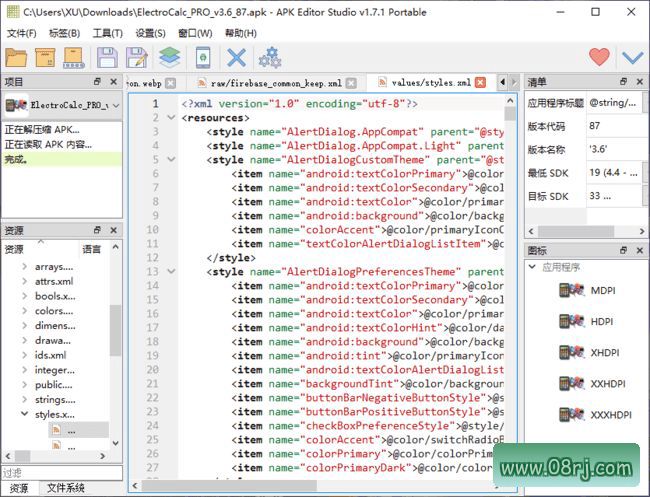This screenshot has width=650, height=497.
Task: Click the 过滤 filter input field
Action: 62,473
